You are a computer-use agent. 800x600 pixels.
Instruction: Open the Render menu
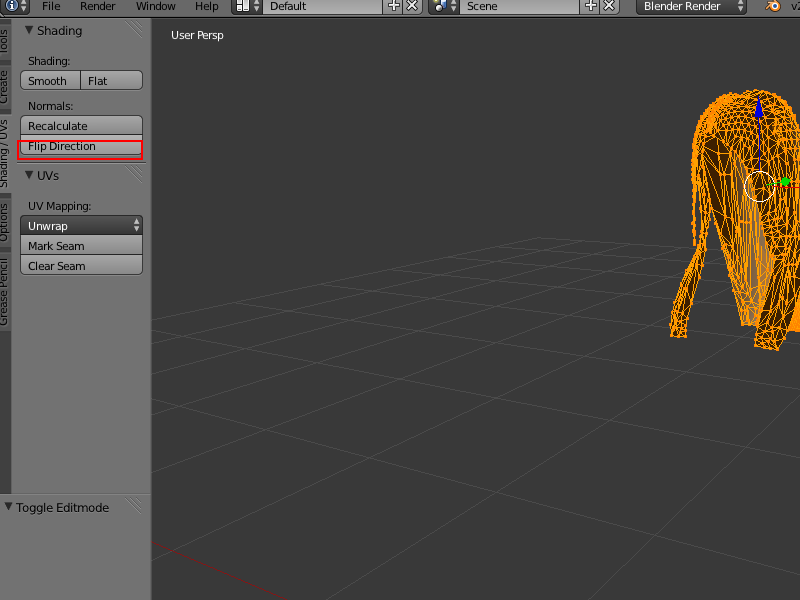point(97,6)
